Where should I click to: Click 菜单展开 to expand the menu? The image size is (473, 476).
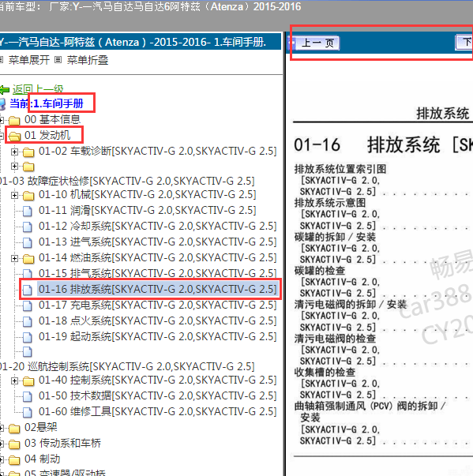click(x=29, y=60)
